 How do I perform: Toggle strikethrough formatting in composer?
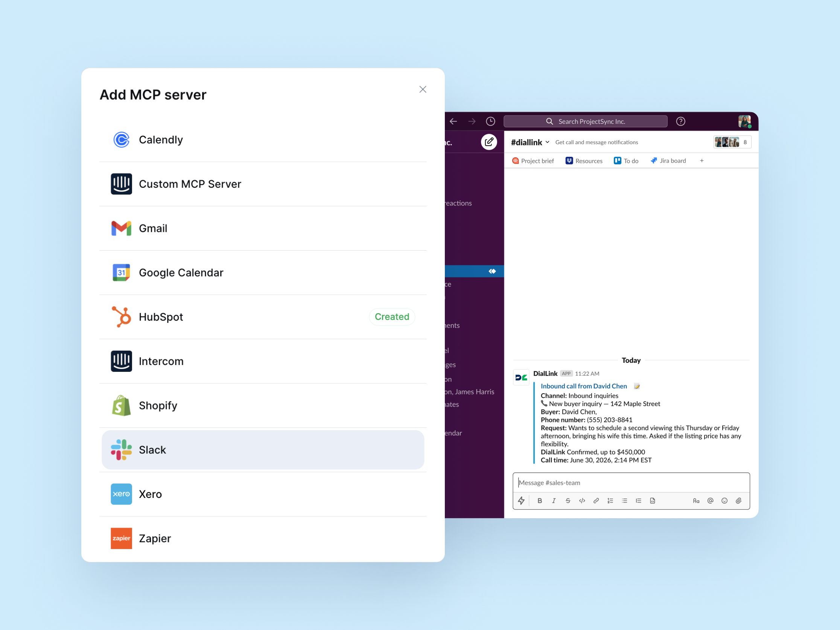coord(568,501)
